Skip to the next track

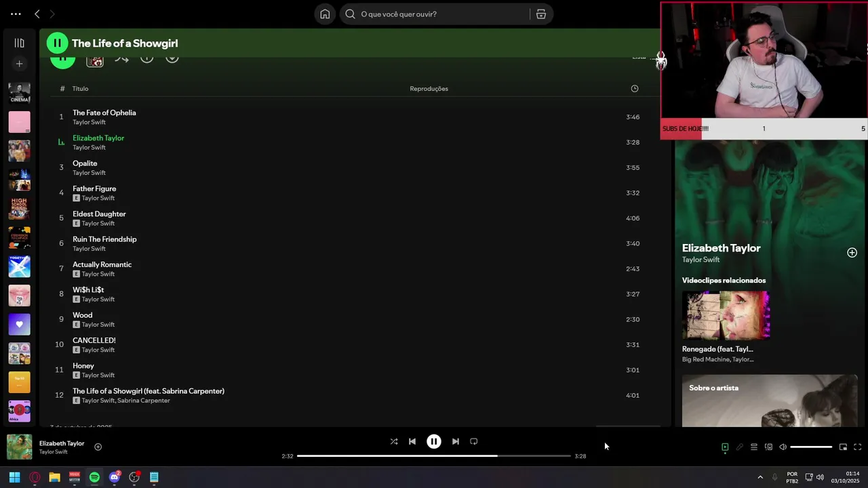click(x=456, y=441)
